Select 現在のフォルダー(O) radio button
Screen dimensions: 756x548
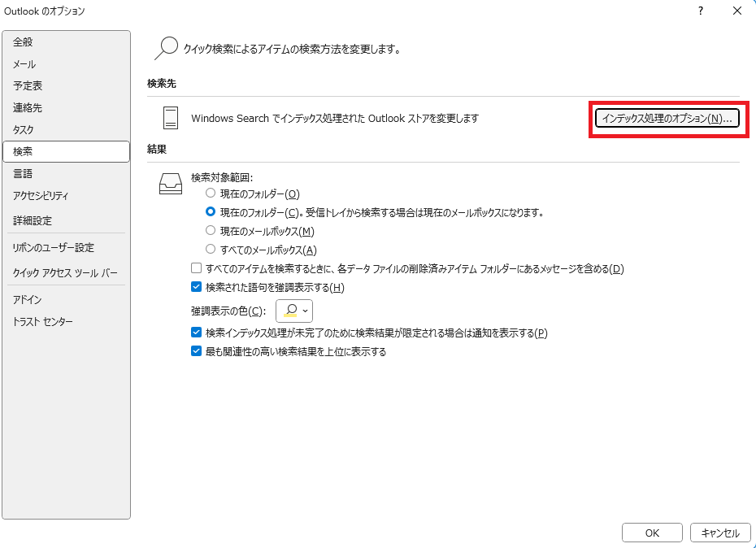point(211,194)
